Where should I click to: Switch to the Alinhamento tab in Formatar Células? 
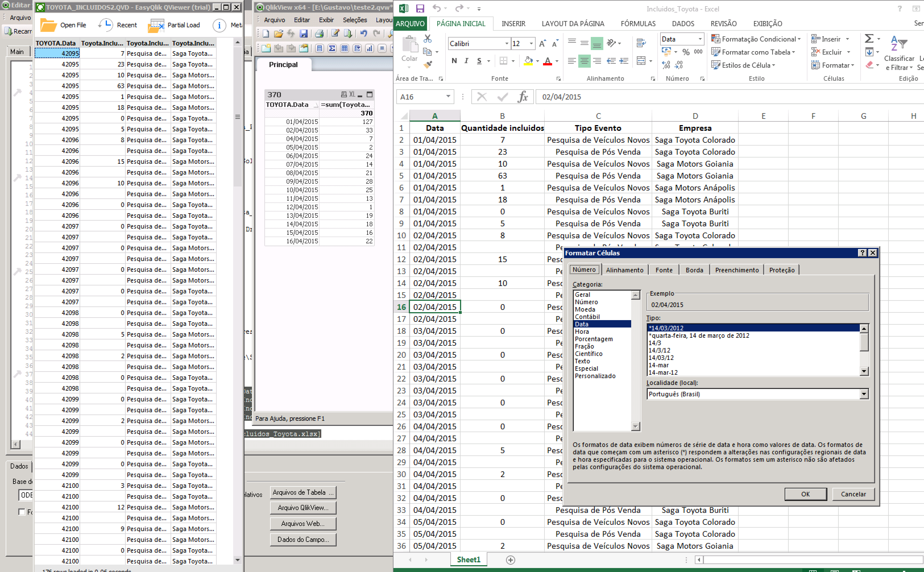click(x=624, y=270)
